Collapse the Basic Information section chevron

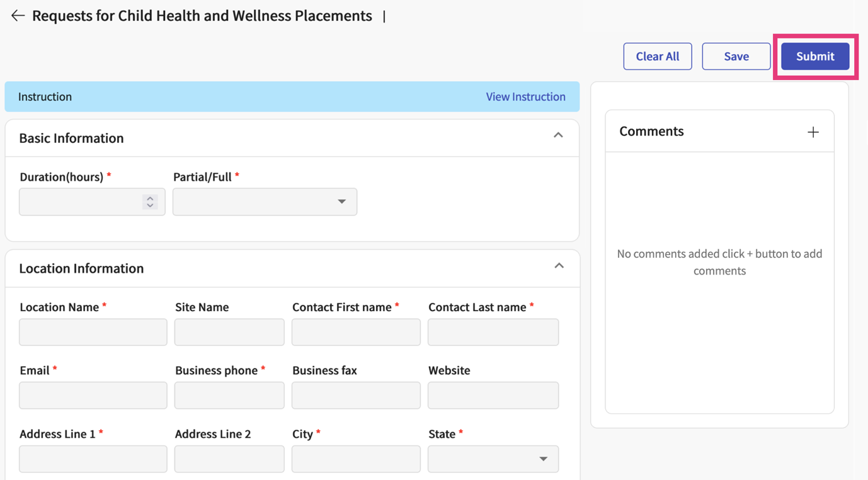[x=558, y=134]
